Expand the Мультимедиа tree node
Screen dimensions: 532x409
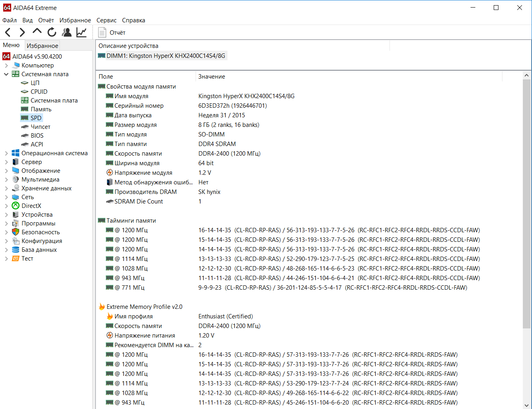pyautogui.click(x=6, y=180)
